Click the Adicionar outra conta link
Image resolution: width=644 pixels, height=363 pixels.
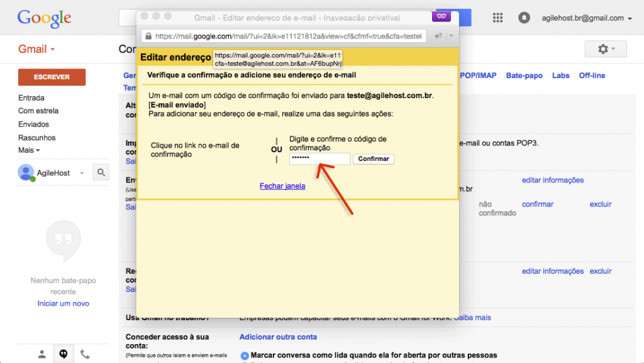pos(278,337)
